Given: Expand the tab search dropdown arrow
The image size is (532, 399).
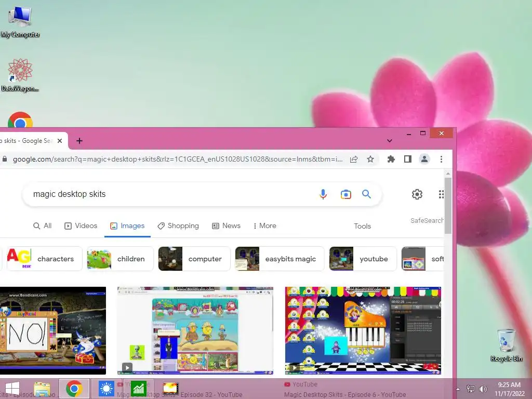Looking at the screenshot, I should tap(390, 141).
